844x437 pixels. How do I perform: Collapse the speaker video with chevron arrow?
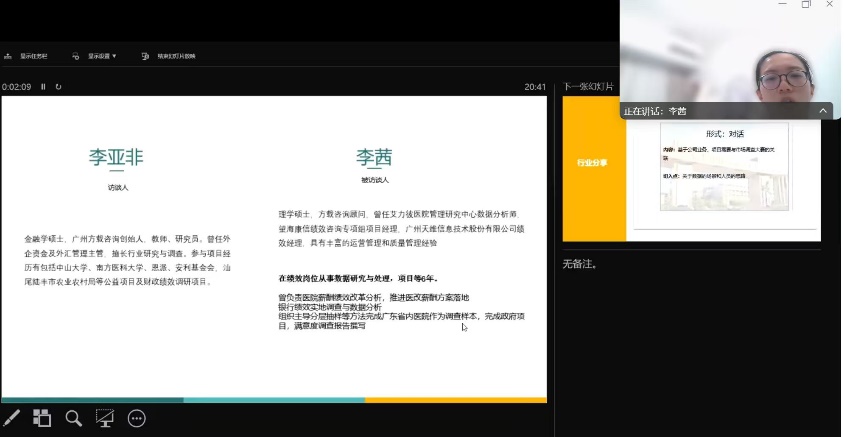click(823, 111)
